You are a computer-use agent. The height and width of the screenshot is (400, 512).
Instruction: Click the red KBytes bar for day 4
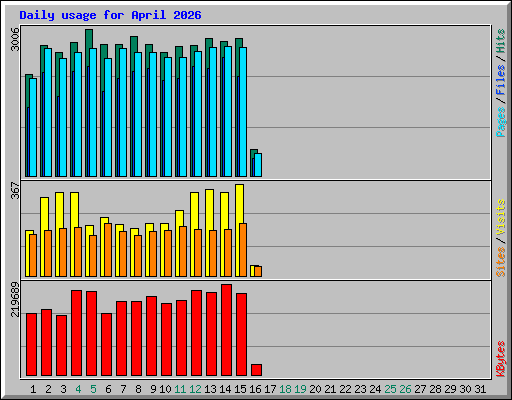pyautogui.click(x=76, y=333)
